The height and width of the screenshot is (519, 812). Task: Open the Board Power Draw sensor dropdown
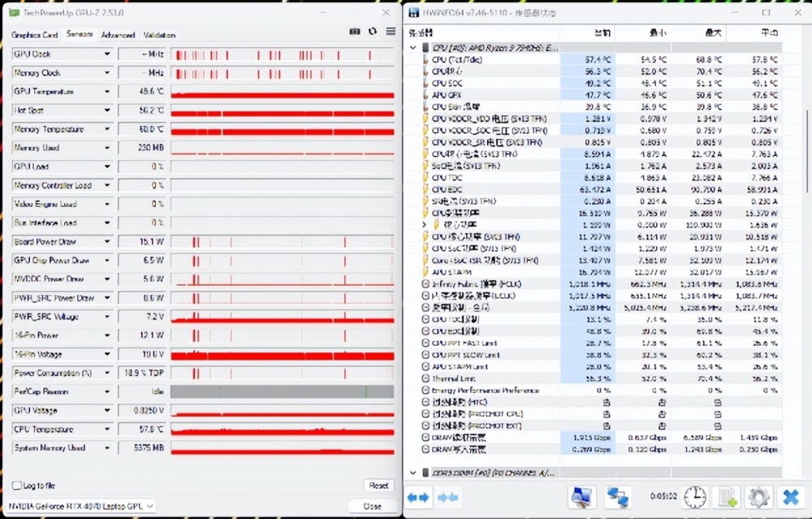pos(106,241)
